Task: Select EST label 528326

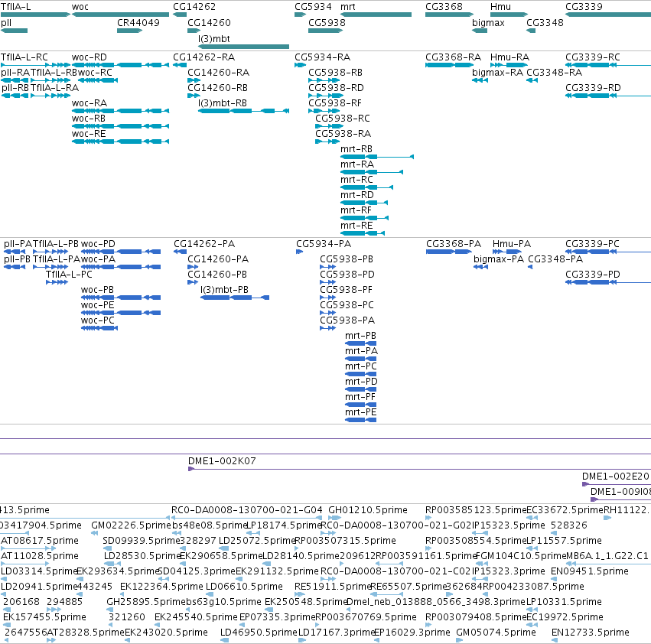Action: 569,525
